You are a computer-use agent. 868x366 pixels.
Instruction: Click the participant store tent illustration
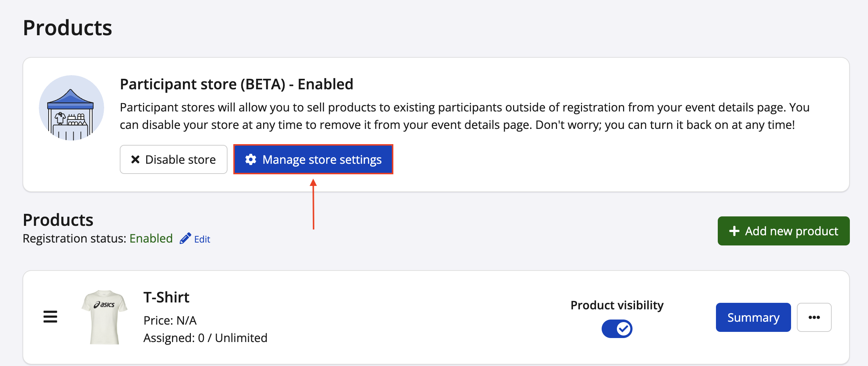point(71,108)
